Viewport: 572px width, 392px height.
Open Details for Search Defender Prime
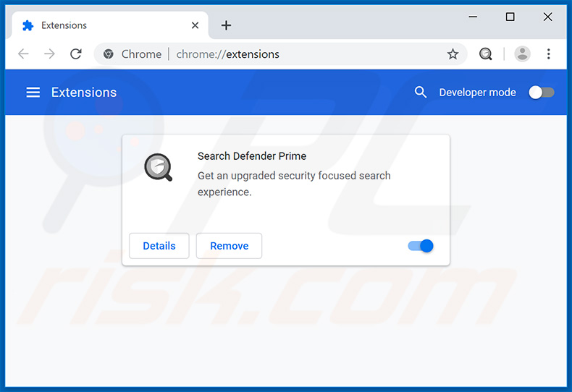pos(159,246)
